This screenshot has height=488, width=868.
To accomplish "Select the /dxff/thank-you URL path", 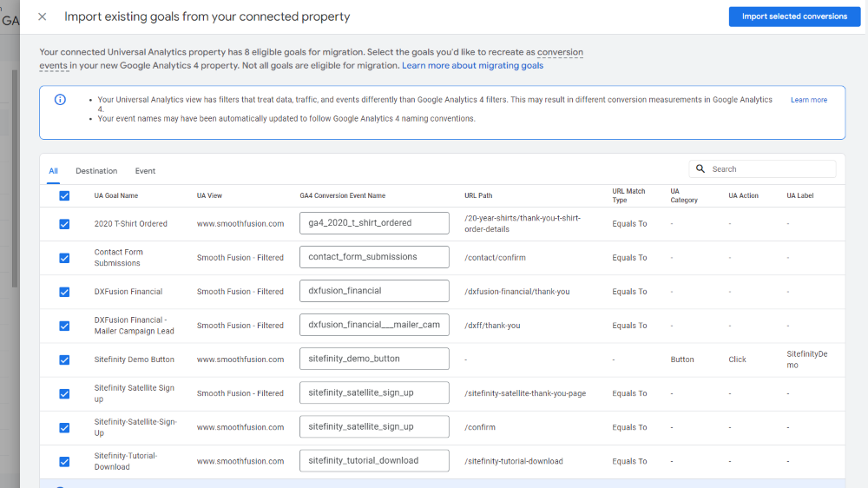I will point(492,326).
